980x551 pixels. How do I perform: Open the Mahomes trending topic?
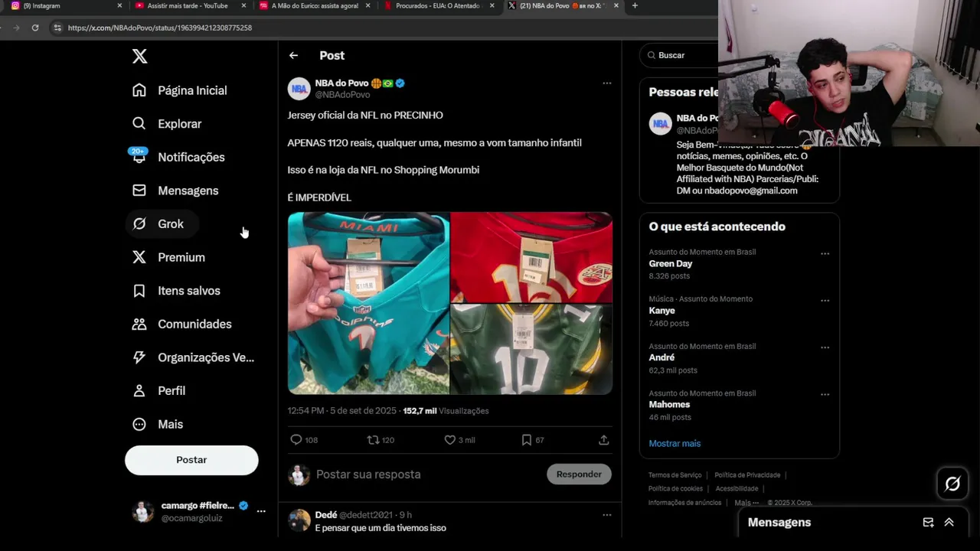pos(669,405)
